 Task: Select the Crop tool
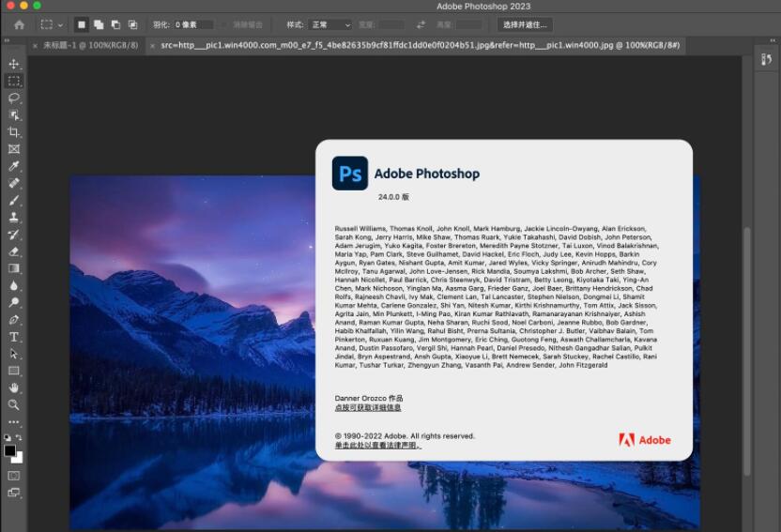[x=14, y=132]
